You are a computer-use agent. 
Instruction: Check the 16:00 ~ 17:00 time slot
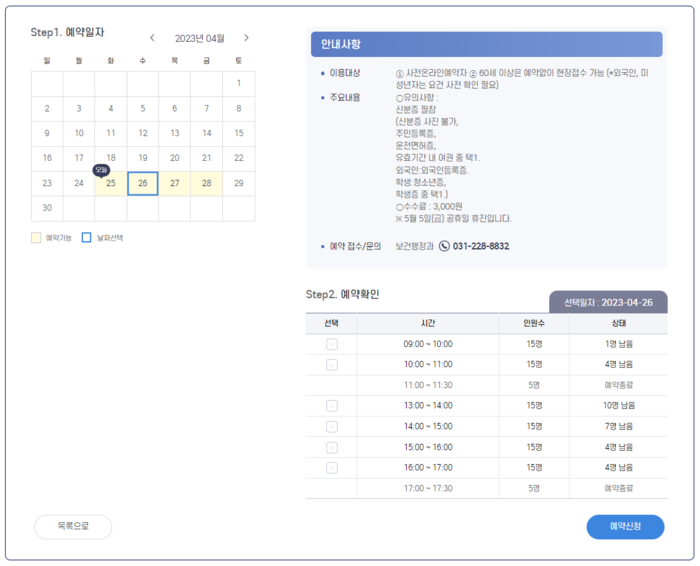(332, 468)
